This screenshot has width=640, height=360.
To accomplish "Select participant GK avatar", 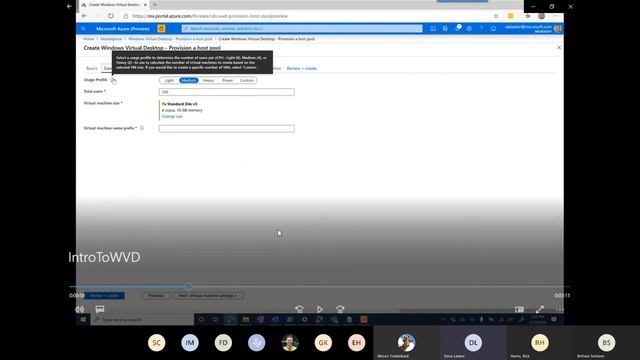I will coord(323,343).
